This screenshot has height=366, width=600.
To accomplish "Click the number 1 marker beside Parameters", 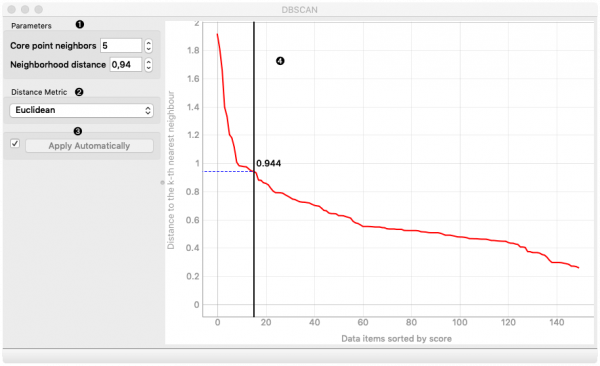I will [x=80, y=25].
